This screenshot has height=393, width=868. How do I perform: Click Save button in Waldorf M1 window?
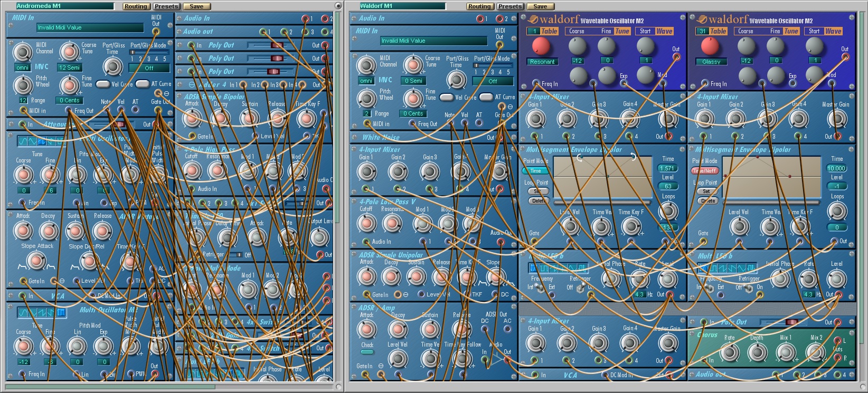[x=540, y=6]
